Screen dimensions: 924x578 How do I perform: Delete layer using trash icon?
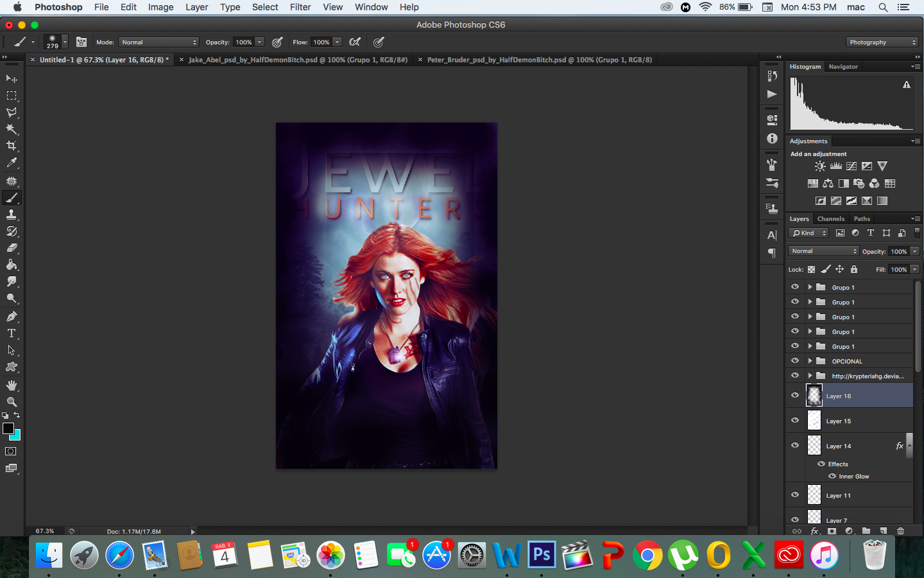[x=900, y=531]
